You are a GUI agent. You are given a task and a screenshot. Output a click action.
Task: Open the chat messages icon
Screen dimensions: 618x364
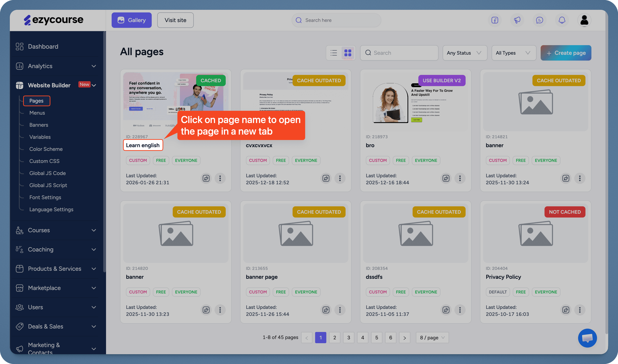click(539, 20)
